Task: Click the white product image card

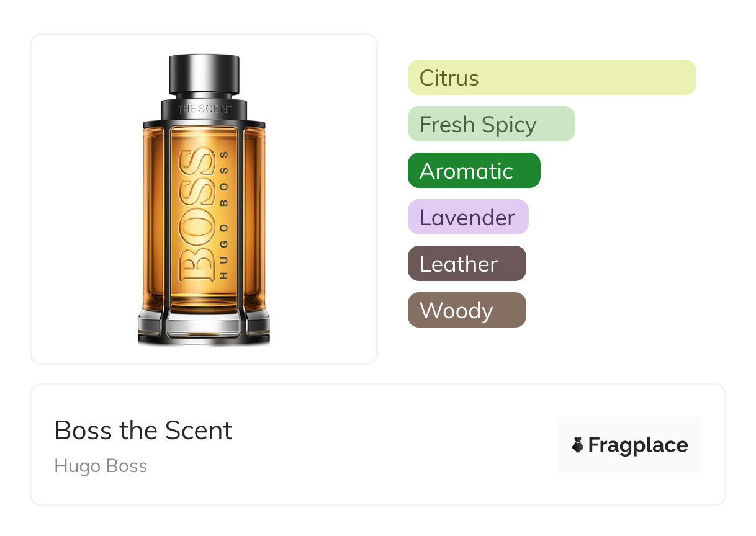Action: [204, 199]
